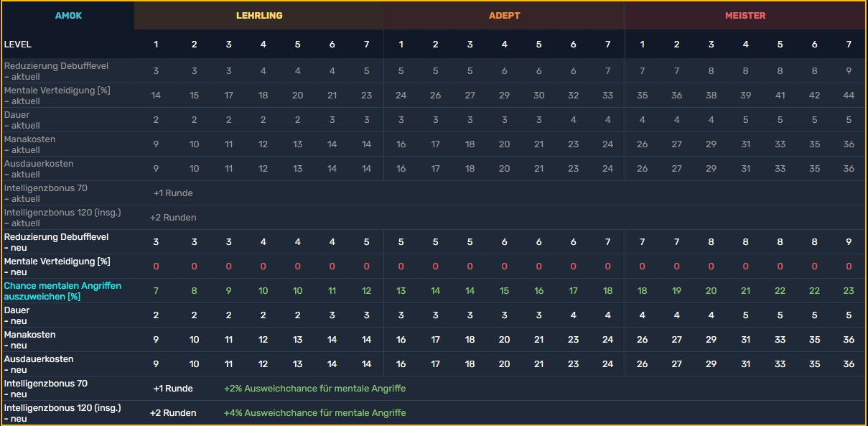Screen dimensions: 868x426
Task: Click '+4% Ausweichchance für mentale Angriffe' text
Action: click(314, 412)
